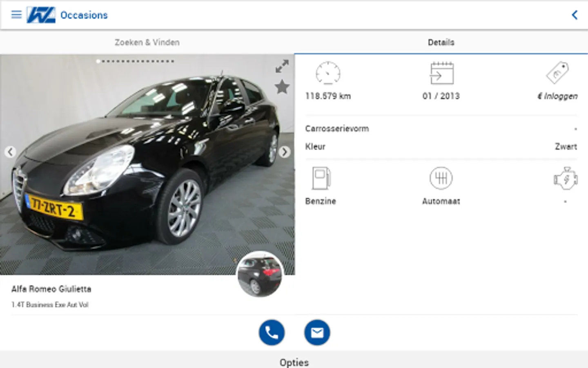This screenshot has width=588, height=368.
Task: Email the dealer with envelope button
Action: [317, 332]
